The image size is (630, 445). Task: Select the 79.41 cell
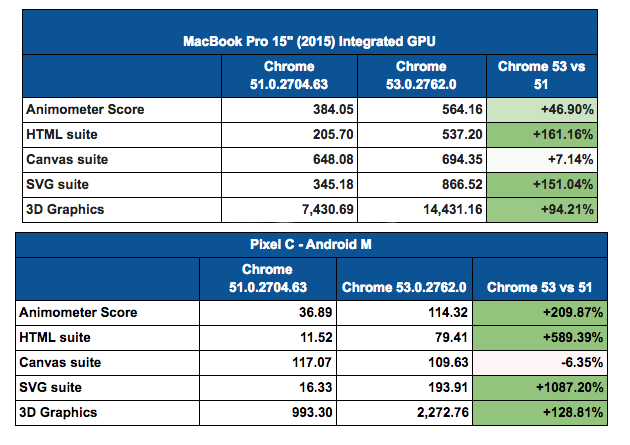(x=404, y=338)
